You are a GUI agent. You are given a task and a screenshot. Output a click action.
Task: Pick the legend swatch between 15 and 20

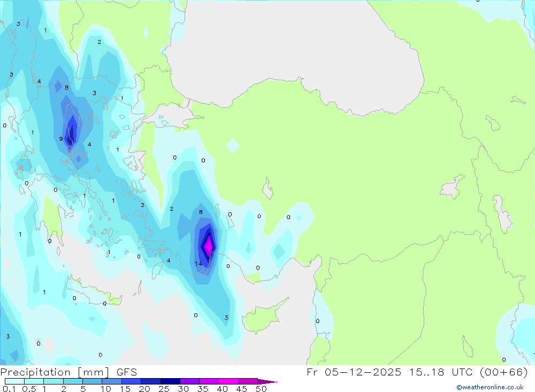pos(132,381)
